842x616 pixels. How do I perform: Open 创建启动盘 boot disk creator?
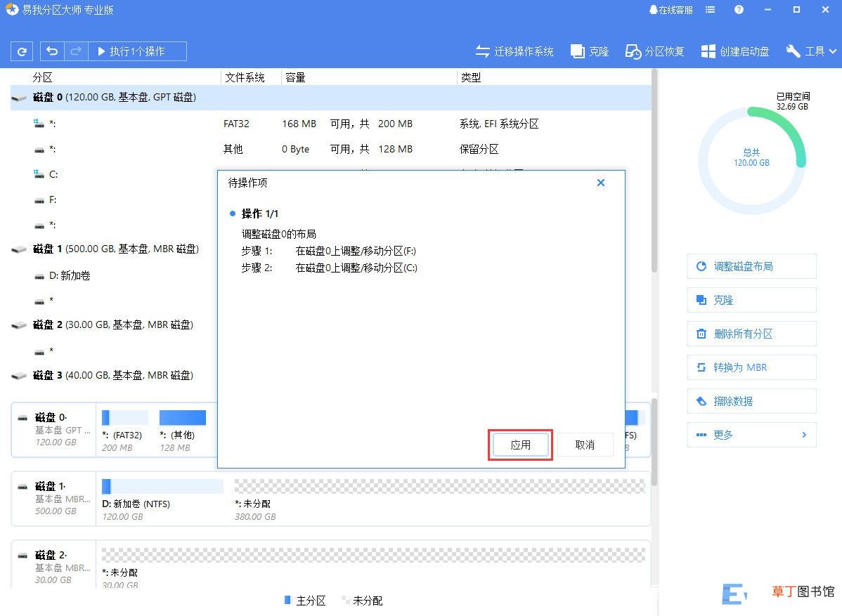pos(735,51)
